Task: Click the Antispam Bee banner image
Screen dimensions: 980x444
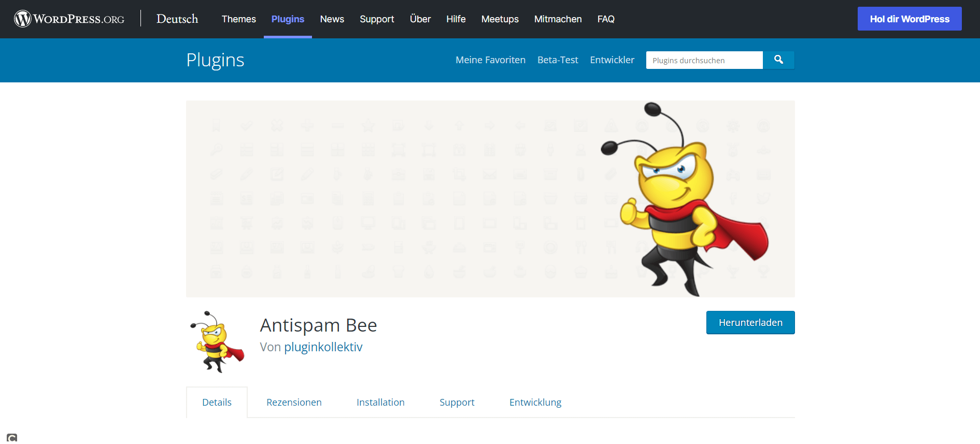Action: (x=490, y=199)
